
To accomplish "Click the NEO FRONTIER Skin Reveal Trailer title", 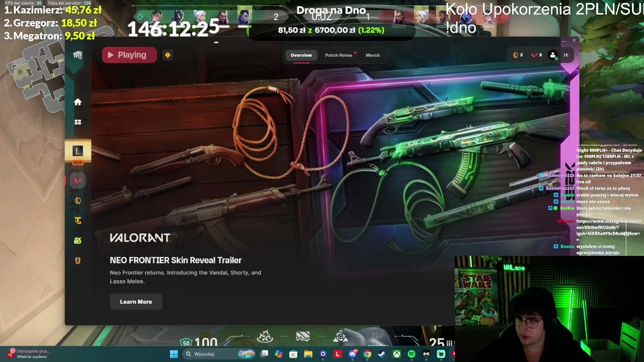I will point(176,260).
